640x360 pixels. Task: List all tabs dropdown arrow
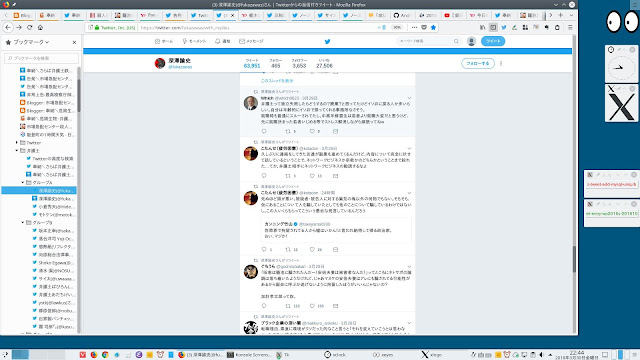pyautogui.click(x=571, y=15)
